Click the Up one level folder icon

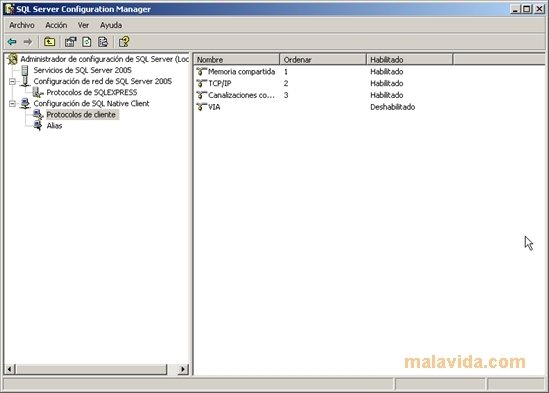pyautogui.click(x=49, y=42)
